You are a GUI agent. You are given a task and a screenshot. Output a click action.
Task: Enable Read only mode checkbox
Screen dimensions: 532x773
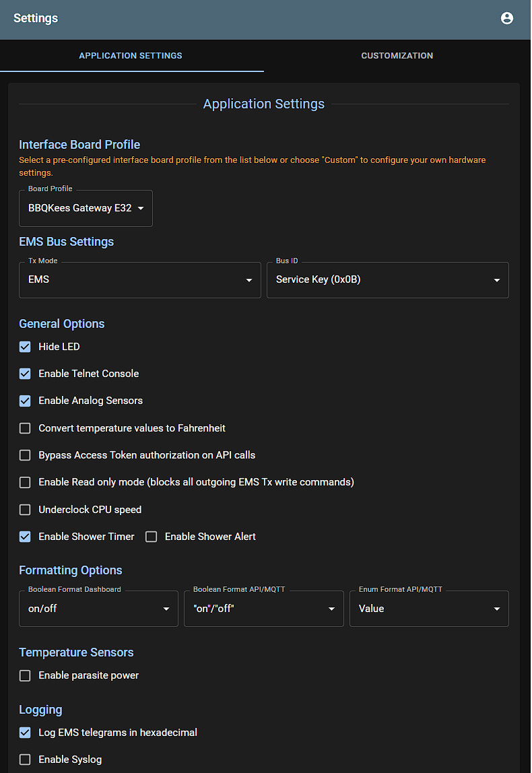coord(25,482)
